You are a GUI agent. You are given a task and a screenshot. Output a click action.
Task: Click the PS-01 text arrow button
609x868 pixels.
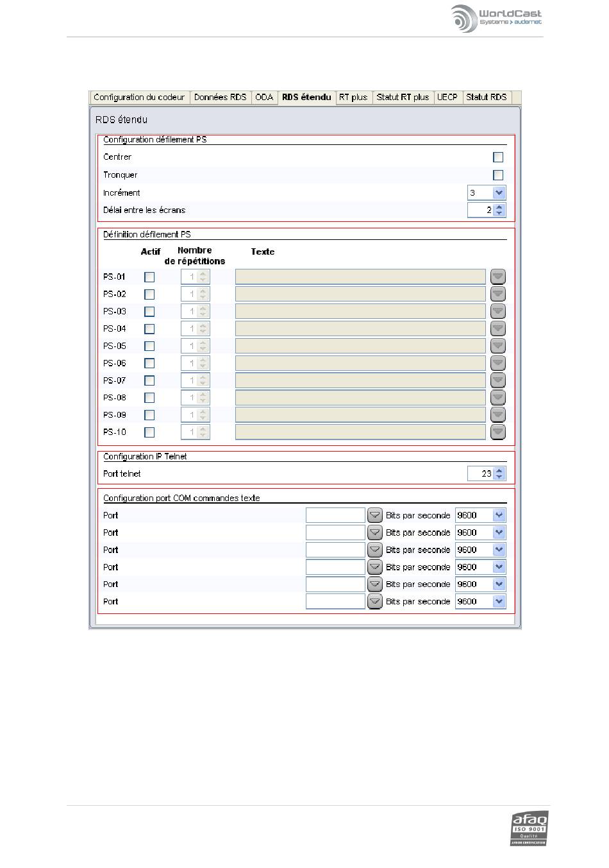498,277
